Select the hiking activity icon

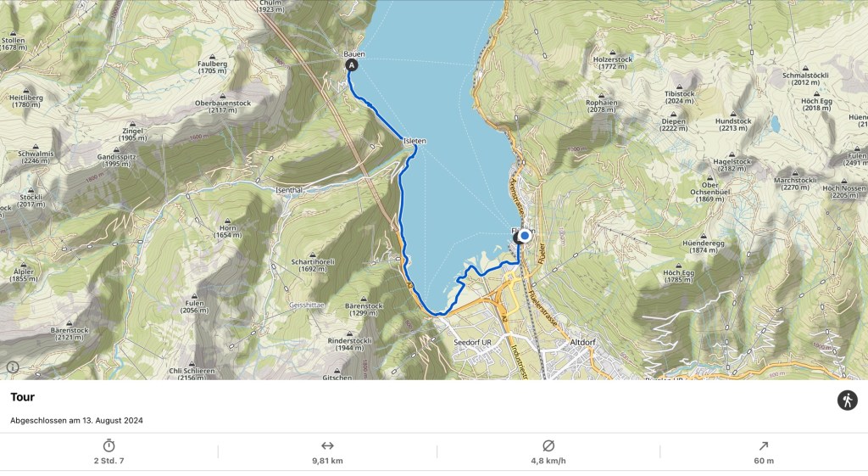[x=847, y=400]
